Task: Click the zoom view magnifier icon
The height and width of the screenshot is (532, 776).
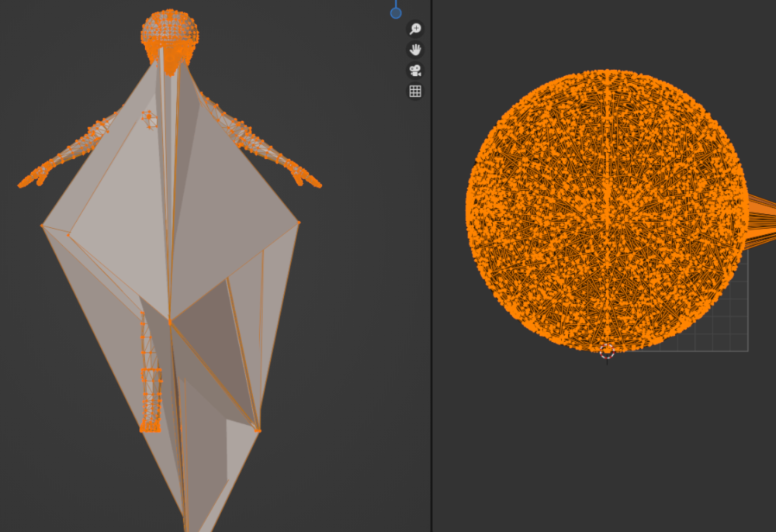Action: pyautogui.click(x=415, y=29)
